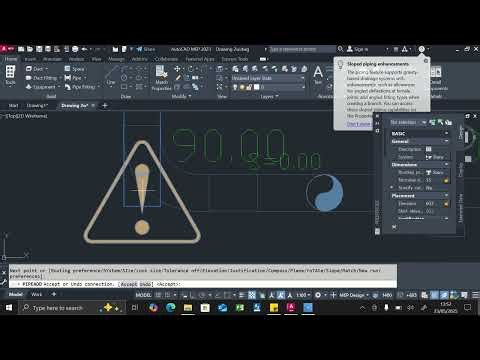Click the learn more link in piping tooltip
The image size is (480, 360).
pos(359,124)
